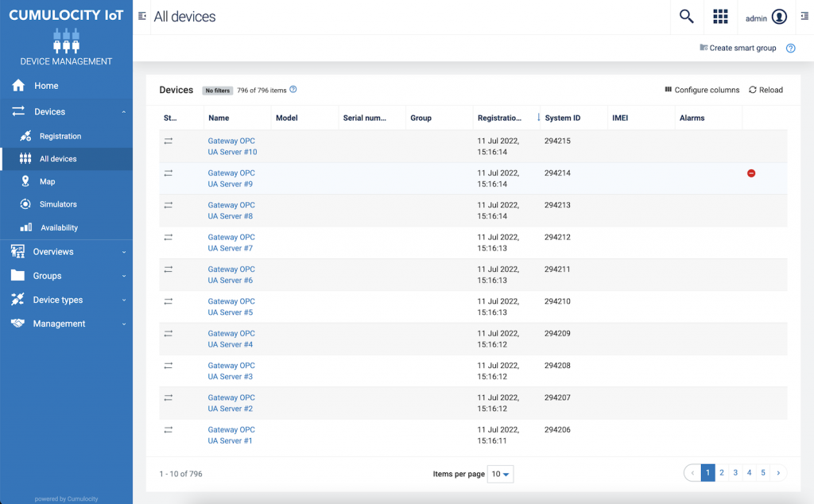Open Gateway OPC UA Server #5 link

click(x=231, y=307)
